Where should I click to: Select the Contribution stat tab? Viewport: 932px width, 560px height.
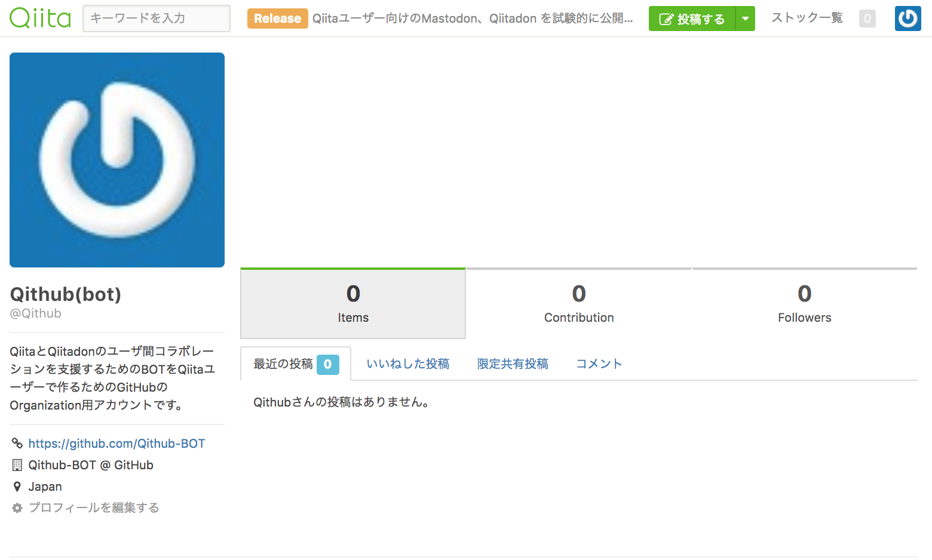(x=579, y=303)
